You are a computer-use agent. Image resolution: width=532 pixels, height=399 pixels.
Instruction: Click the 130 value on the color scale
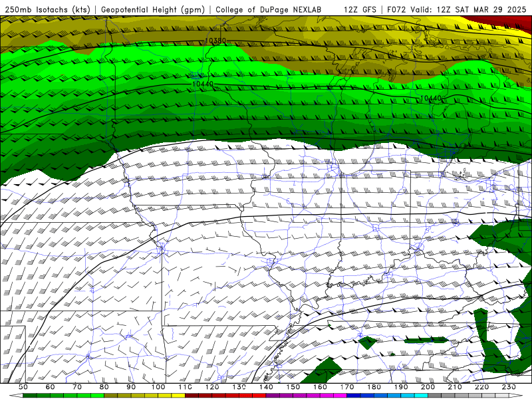pos(239,387)
